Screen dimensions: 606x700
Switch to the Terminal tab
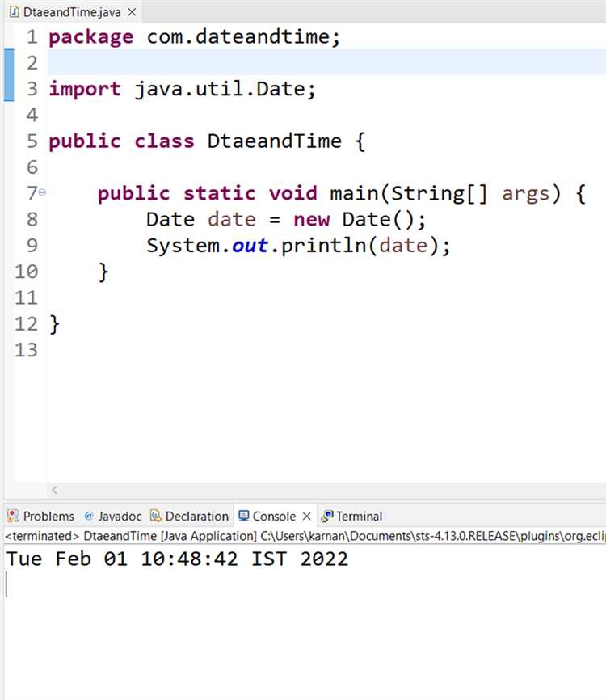(x=352, y=516)
